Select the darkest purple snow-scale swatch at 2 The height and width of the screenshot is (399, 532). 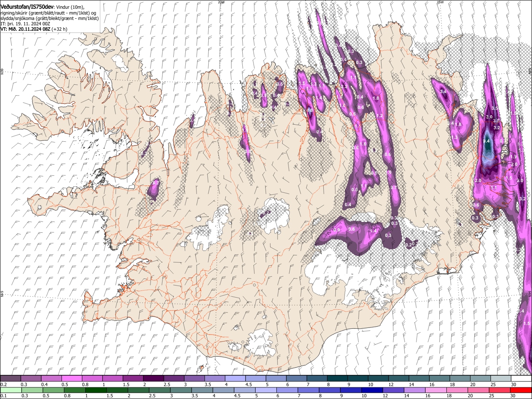(153, 379)
